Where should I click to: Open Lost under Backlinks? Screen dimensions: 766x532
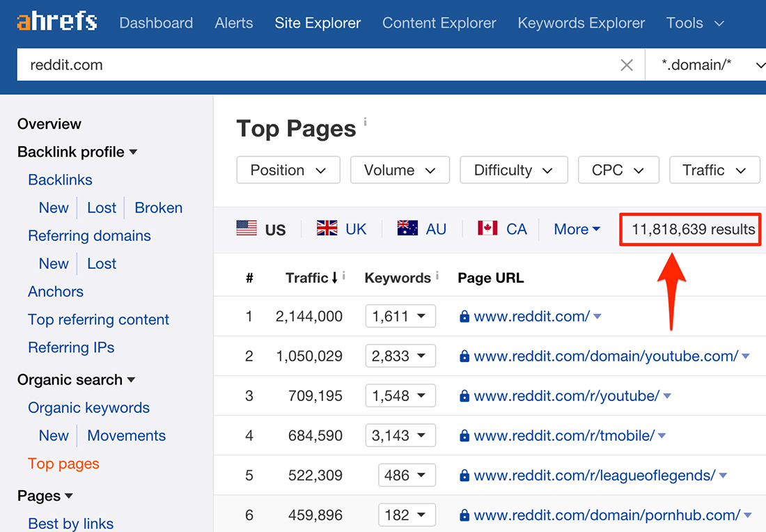[102, 208]
